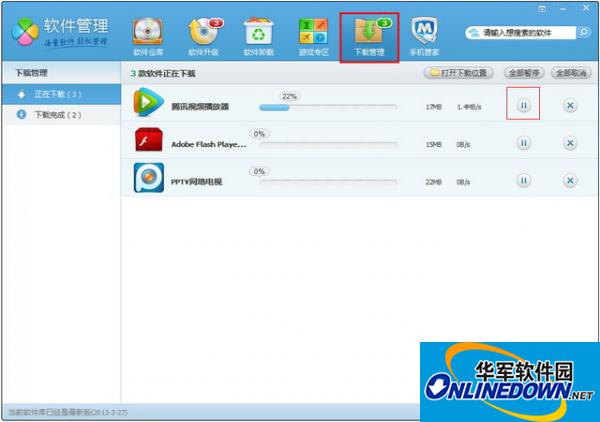The image size is (600, 422).
Task: Click the 腾讯视频播放器 name text
Action: 200,107
